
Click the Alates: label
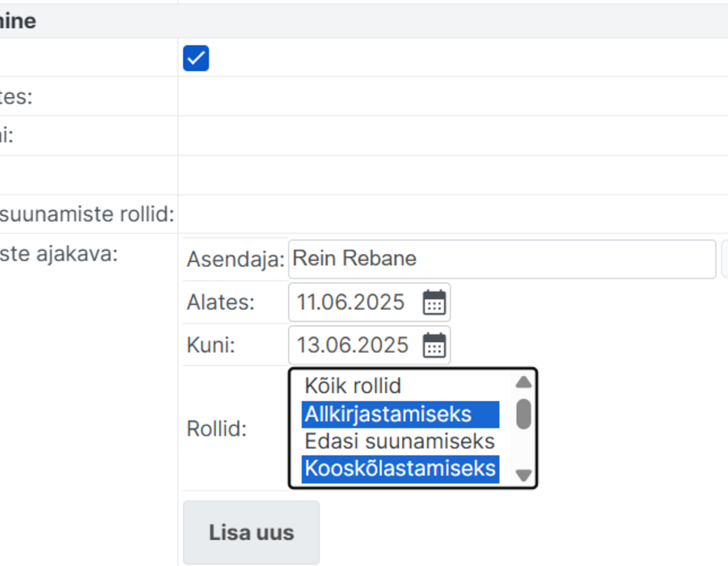[221, 302]
